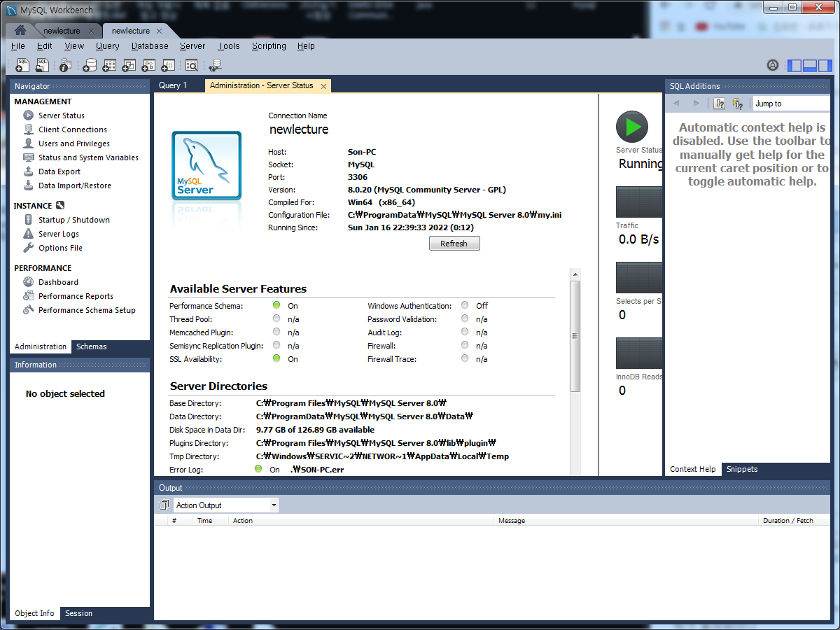Open Server Status in Navigator
The width and height of the screenshot is (840, 630).
point(62,115)
